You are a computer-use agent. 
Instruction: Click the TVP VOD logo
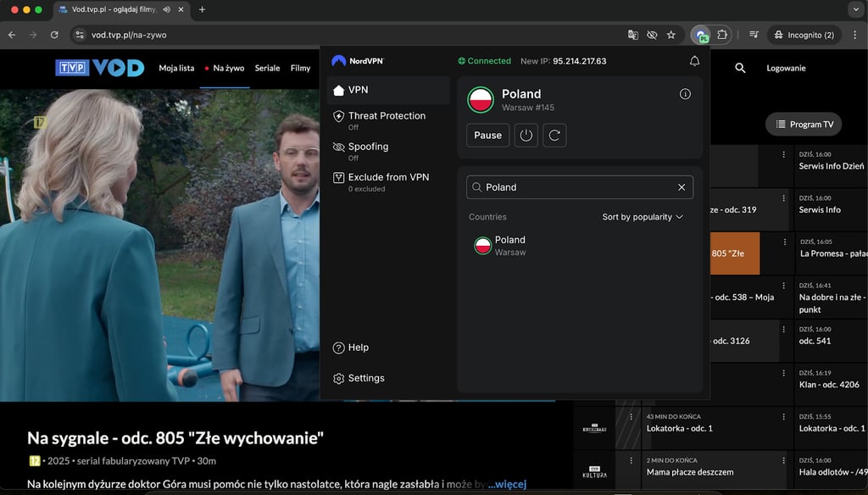coord(100,68)
